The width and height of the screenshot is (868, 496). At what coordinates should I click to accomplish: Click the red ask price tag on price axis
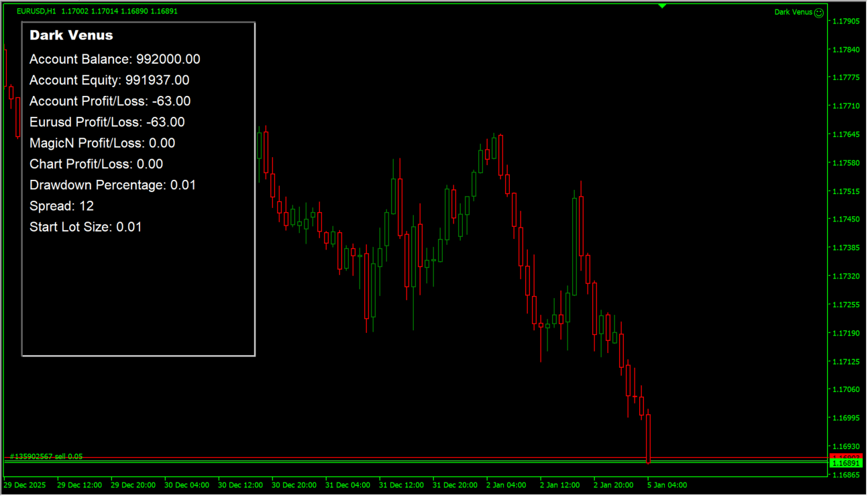[846, 456]
